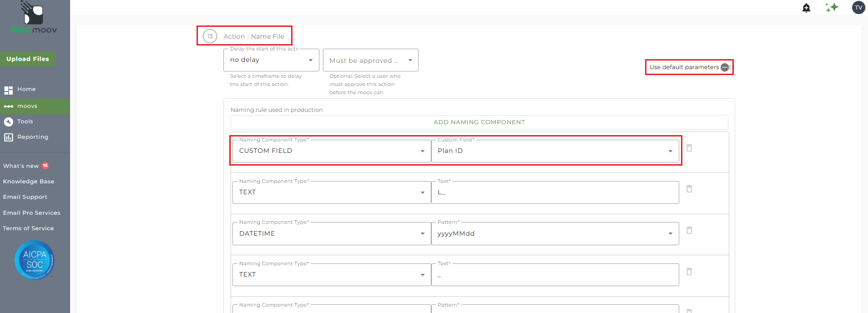Delete the Plan ID custom field component
The width and height of the screenshot is (868, 313).
coord(689,148)
